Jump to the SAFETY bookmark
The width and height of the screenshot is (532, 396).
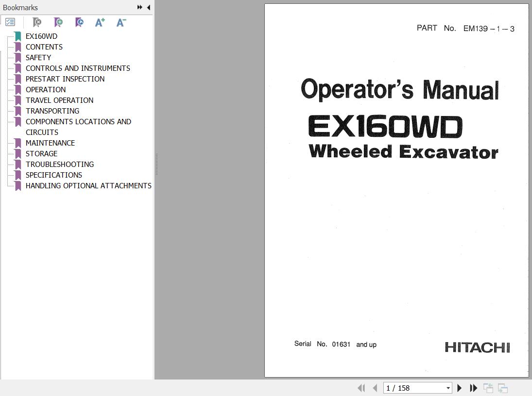(38, 58)
